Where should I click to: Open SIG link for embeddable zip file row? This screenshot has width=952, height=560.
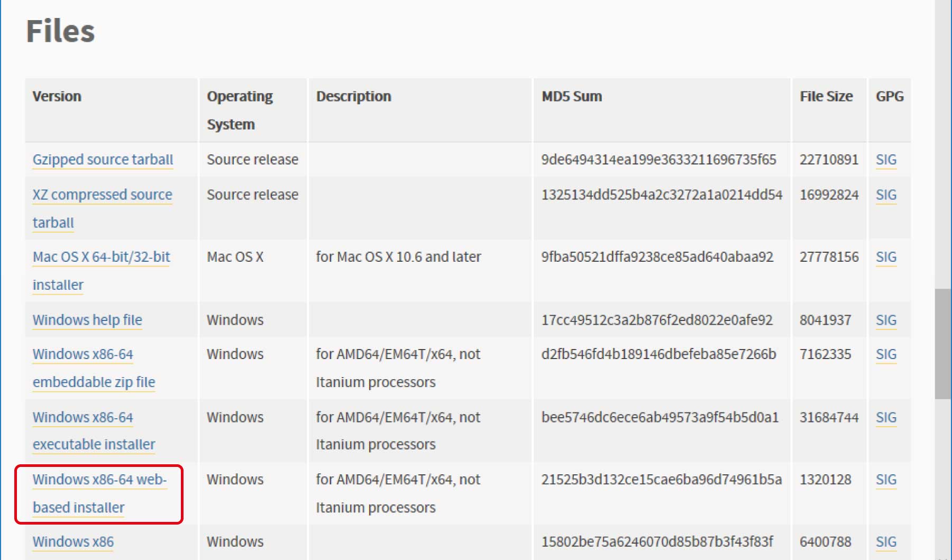pos(886,354)
